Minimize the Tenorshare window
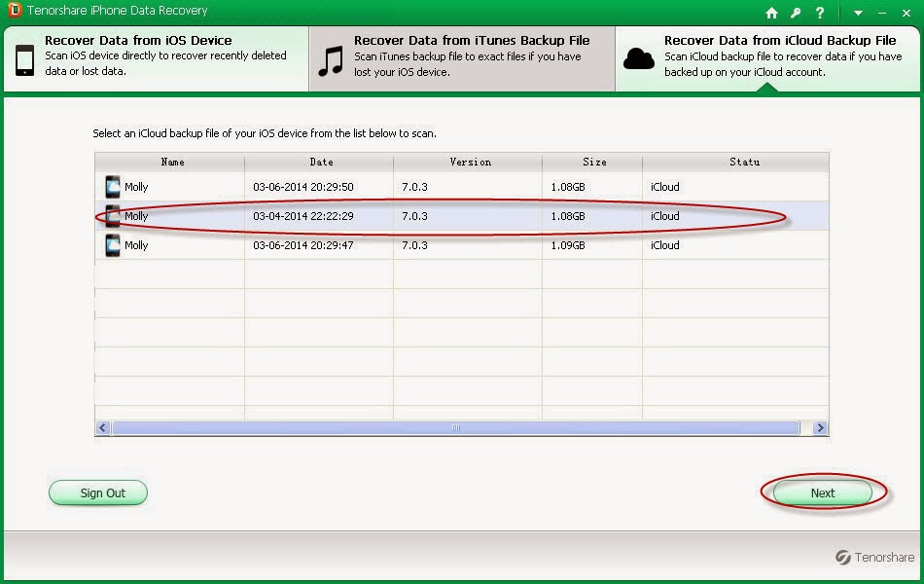Image resolution: width=924 pixels, height=584 pixels. tap(882, 13)
